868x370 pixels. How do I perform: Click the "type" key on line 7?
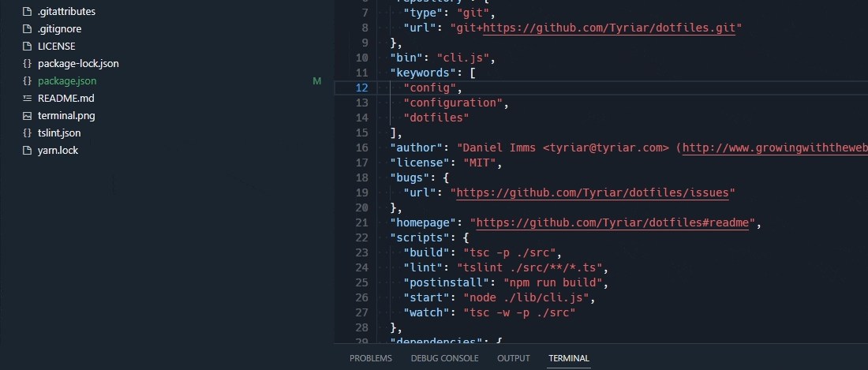pos(423,13)
